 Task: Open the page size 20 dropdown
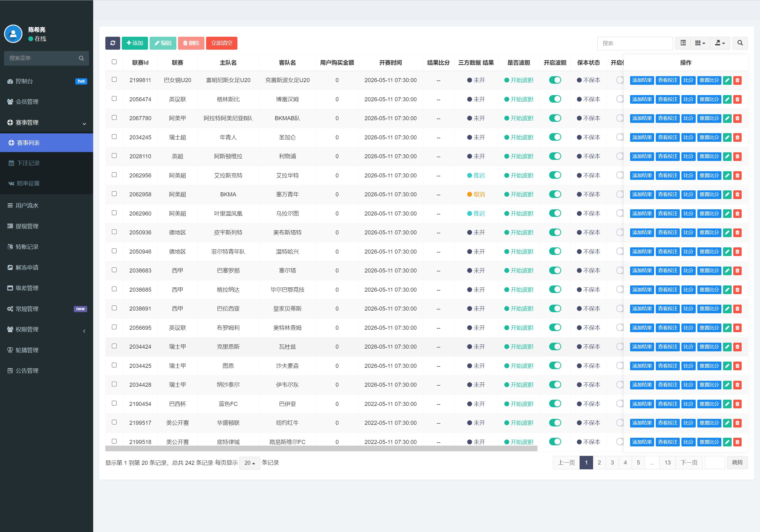tap(250, 463)
